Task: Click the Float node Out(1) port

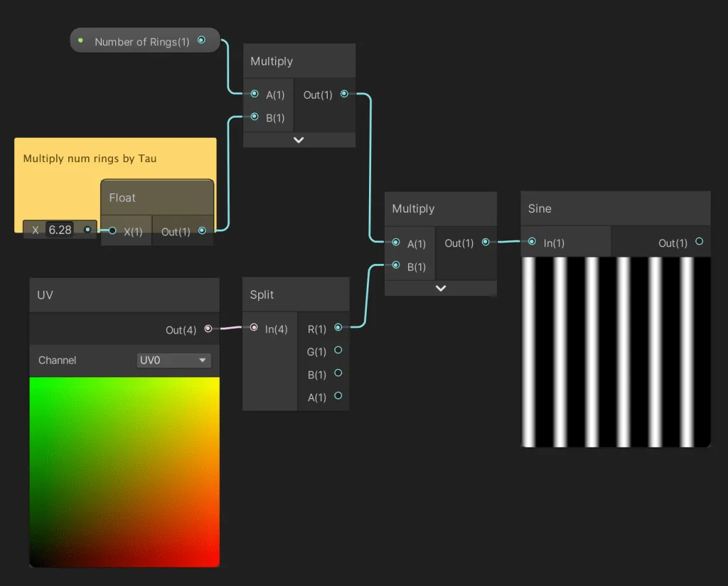Action: coord(203,230)
